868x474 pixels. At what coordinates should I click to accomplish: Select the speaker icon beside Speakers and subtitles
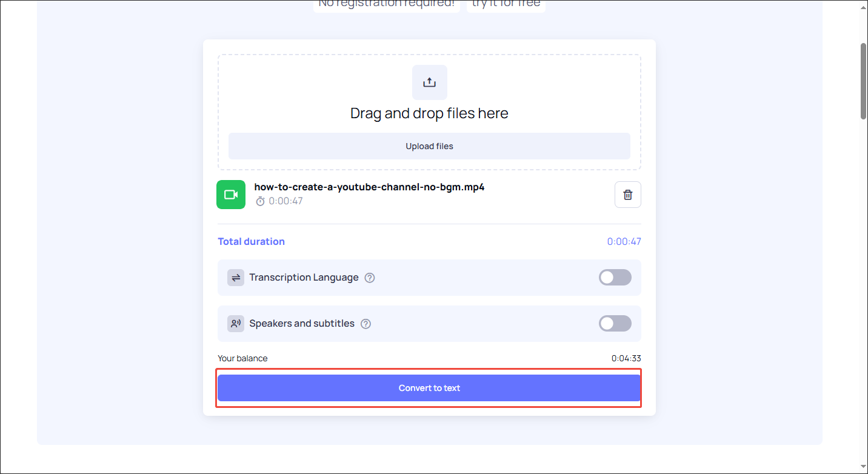pos(236,323)
